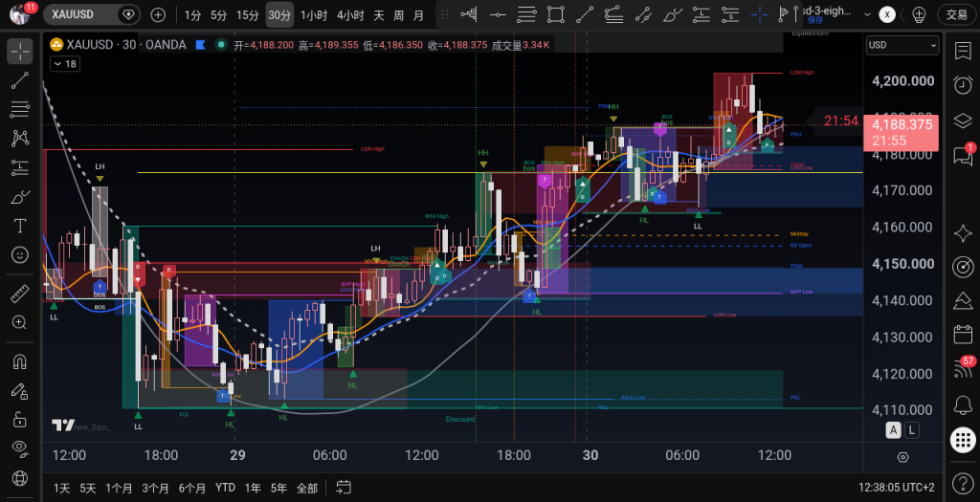This screenshot has height=502, width=980.
Task: Click the green market status dot
Action: point(220,44)
